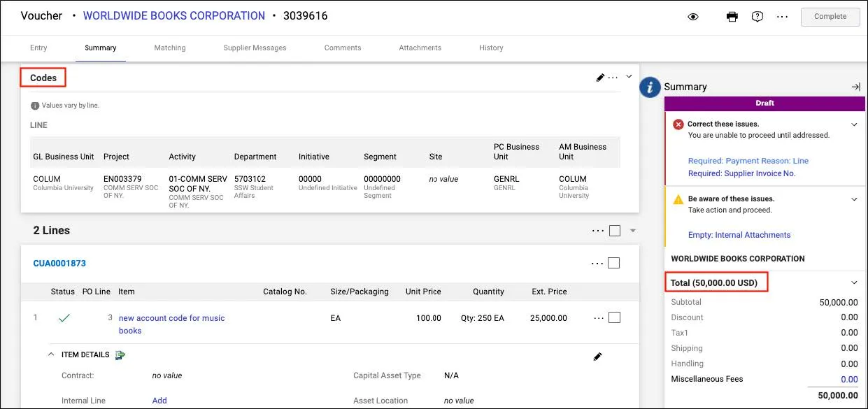Click the Draft status bar
Viewport: 868px width, 409px height.
coord(765,103)
